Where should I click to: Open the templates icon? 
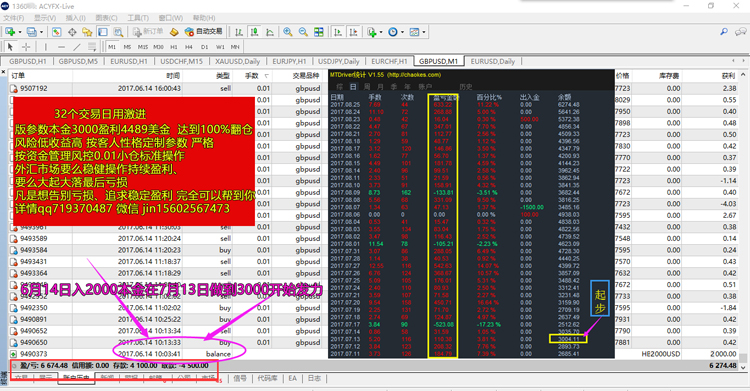point(414,32)
